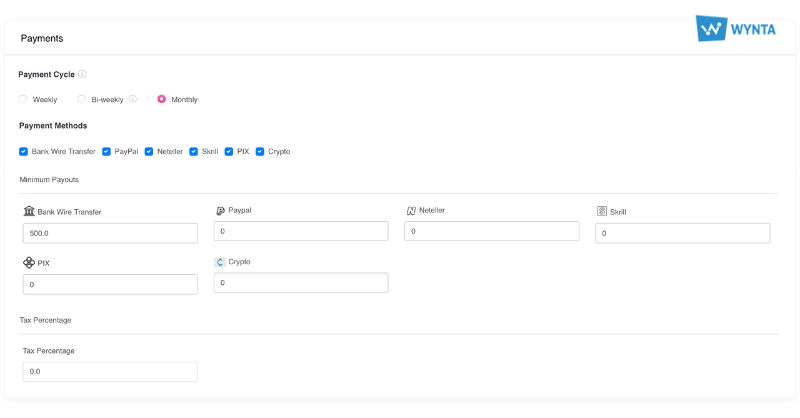The width and height of the screenshot is (800, 418).
Task: Click the Payments heading
Action: point(42,38)
